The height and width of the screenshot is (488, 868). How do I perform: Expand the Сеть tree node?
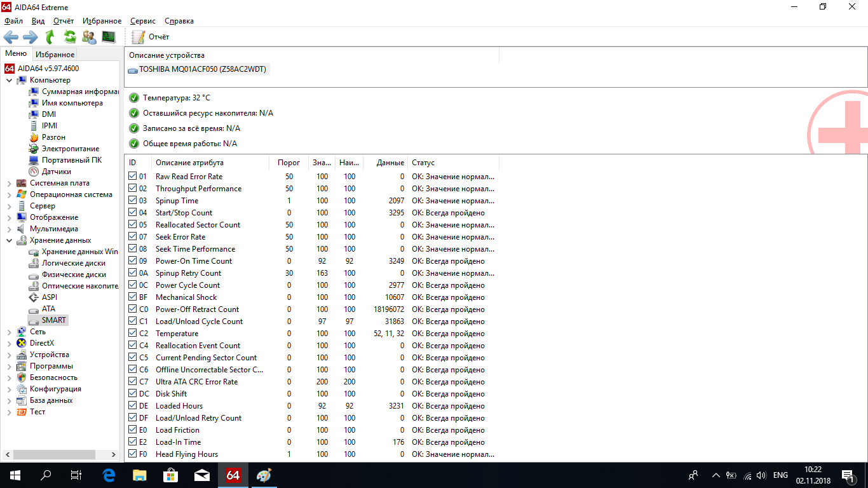(9, 332)
